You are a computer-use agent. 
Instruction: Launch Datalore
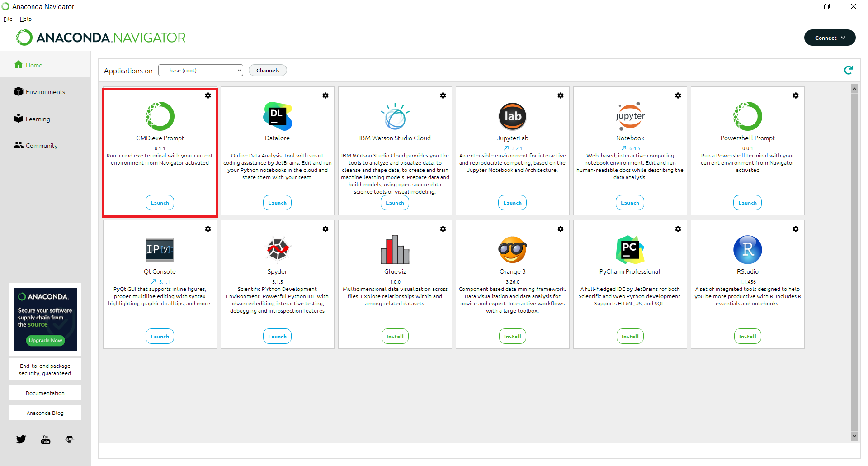point(278,203)
